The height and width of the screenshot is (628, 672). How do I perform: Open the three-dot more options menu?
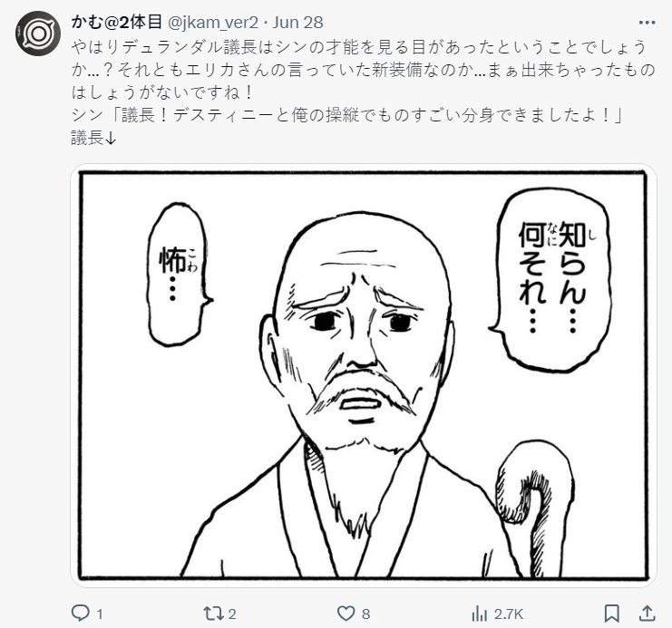click(648, 23)
